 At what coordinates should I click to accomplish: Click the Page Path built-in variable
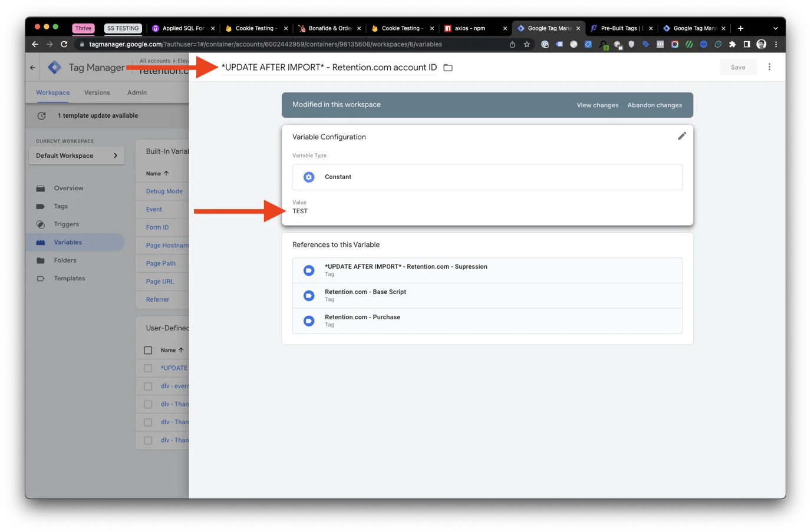(160, 263)
